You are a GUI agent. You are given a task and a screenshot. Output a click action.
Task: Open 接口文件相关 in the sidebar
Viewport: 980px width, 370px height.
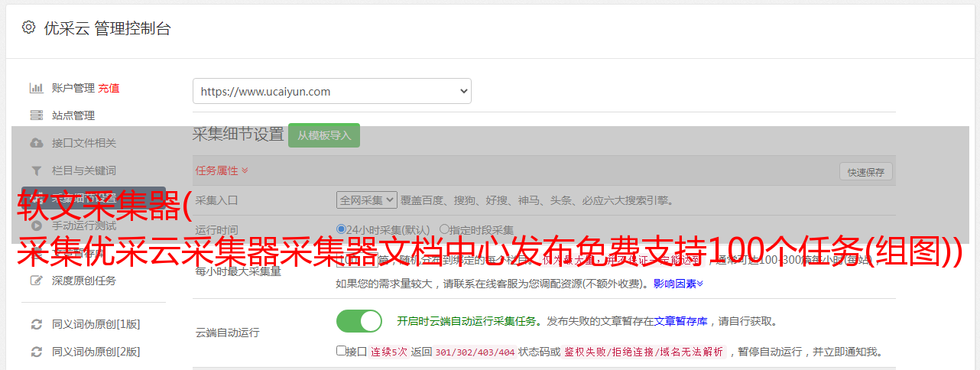(84, 143)
